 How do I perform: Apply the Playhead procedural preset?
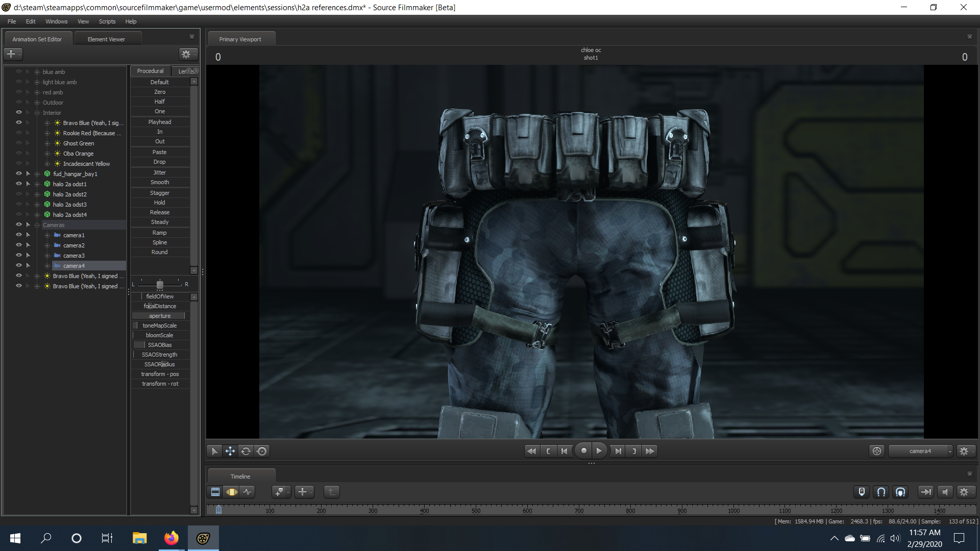160,122
